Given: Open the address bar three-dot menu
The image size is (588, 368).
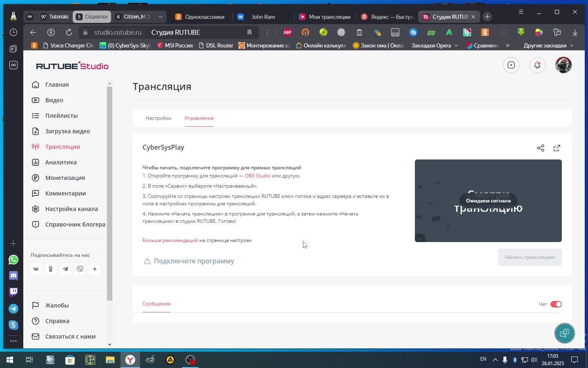Looking at the screenshot, I should point(267,32).
